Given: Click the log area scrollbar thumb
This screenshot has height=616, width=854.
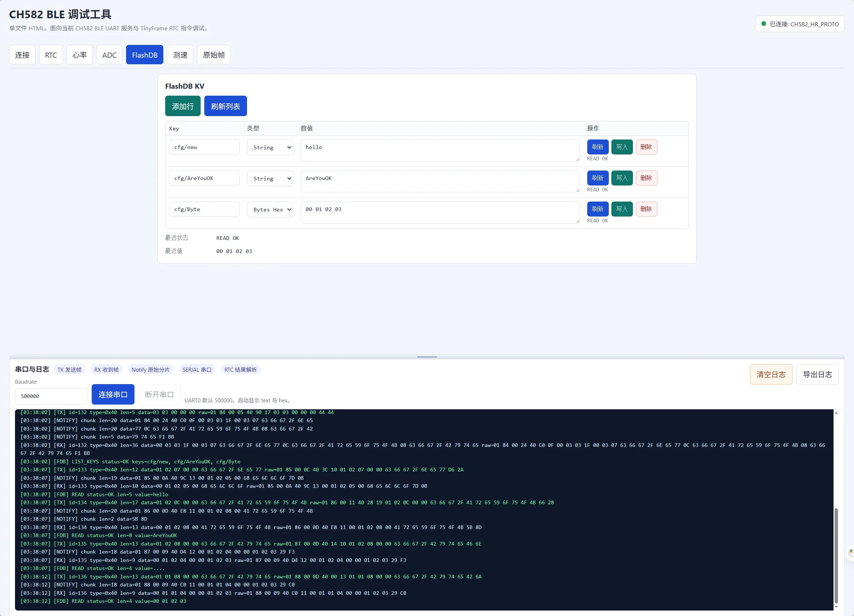Looking at the screenshot, I should pos(836,555).
